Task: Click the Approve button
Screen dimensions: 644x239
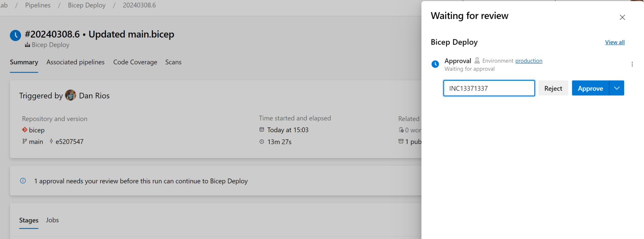Action: (590, 88)
